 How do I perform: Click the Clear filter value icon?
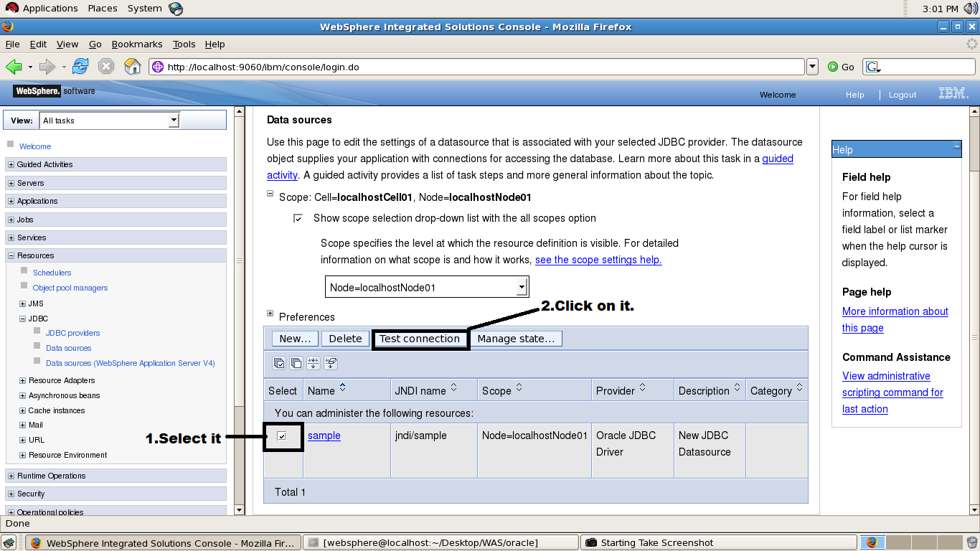pyautogui.click(x=331, y=363)
